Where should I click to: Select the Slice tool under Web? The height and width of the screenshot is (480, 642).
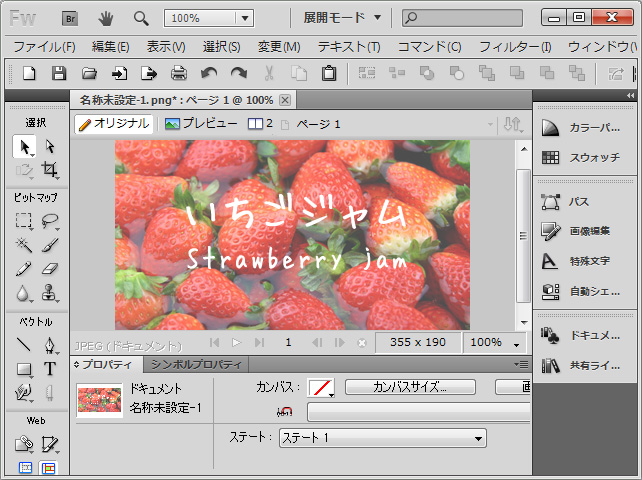click(x=50, y=444)
